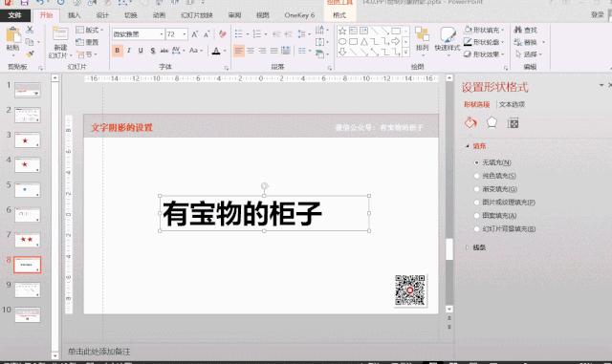612x364 pixels.
Task: Switch to the 格式 format tab
Action: click(x=339, y=15)
